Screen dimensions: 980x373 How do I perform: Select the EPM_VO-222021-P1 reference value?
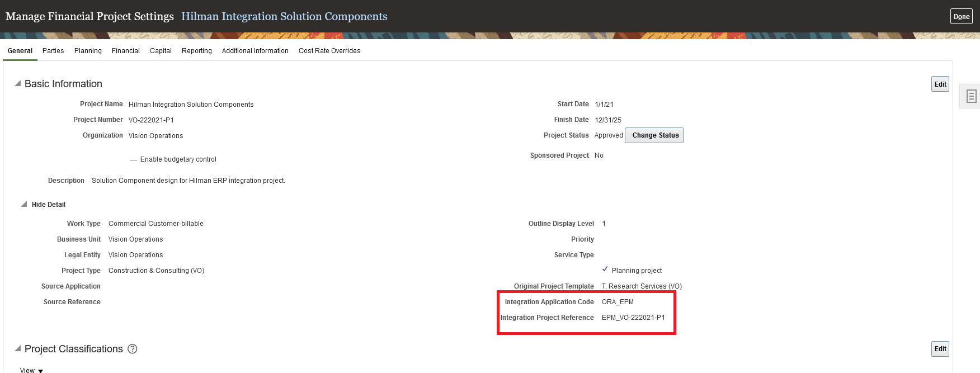pyautogui.click(x=633, y=318)
